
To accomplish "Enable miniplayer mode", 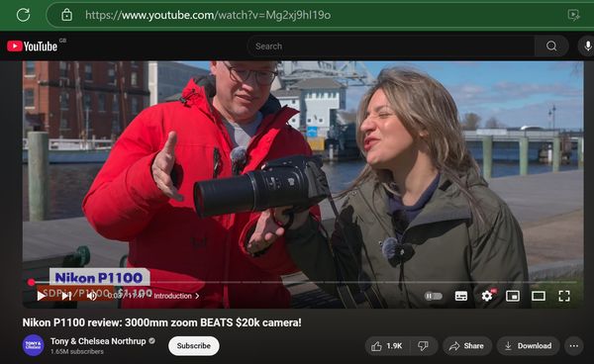I will tap(513, 296).
